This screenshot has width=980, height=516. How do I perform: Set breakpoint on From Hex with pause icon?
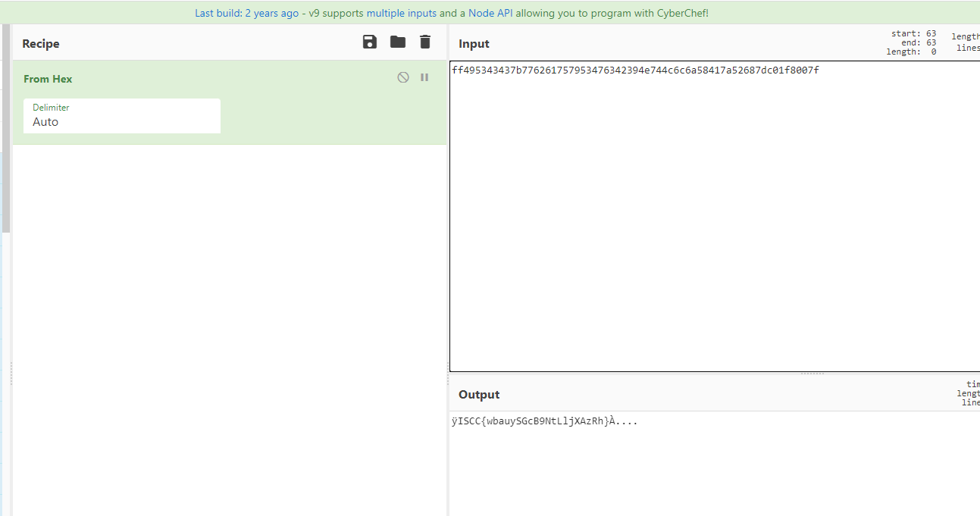pos(424,77)
